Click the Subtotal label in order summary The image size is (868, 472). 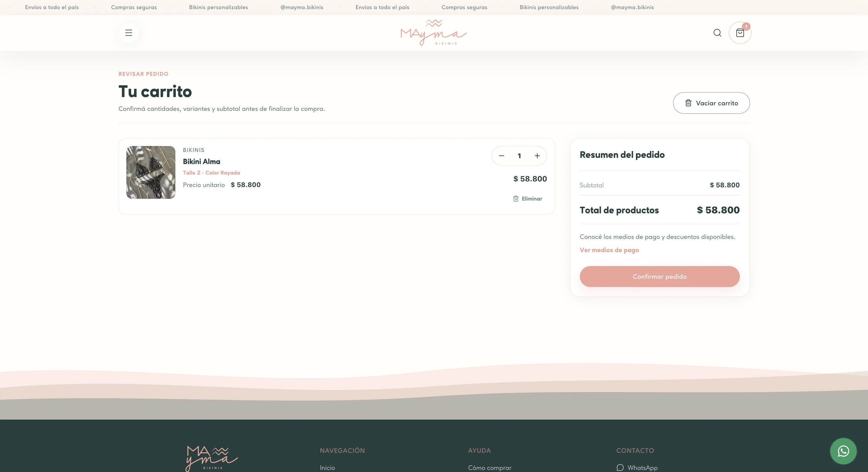591,185
